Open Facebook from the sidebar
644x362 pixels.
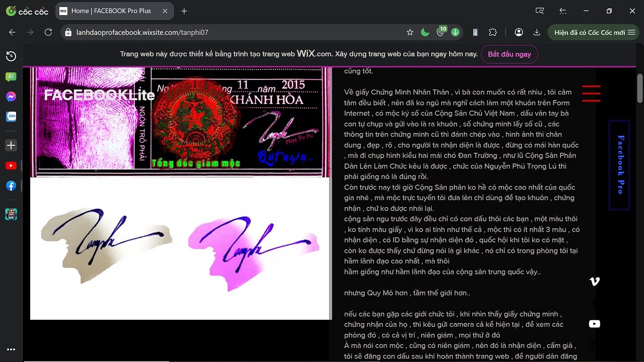coord(11,186)
